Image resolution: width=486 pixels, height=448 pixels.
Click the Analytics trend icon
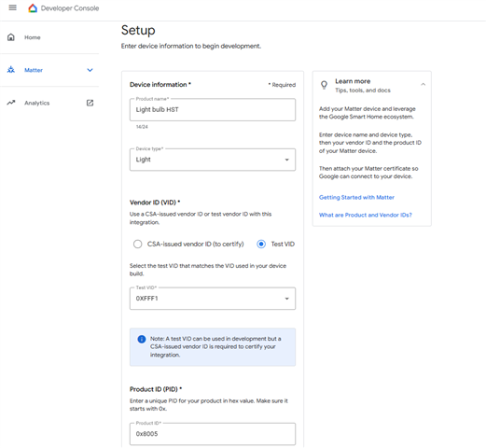pyautogui.click(x=11, y=103)
